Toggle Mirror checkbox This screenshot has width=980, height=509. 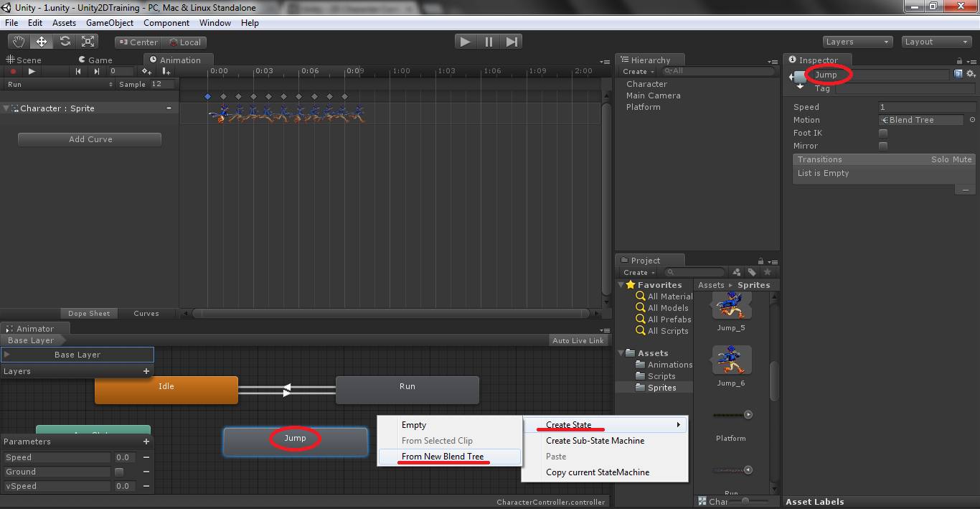[883, 146]
